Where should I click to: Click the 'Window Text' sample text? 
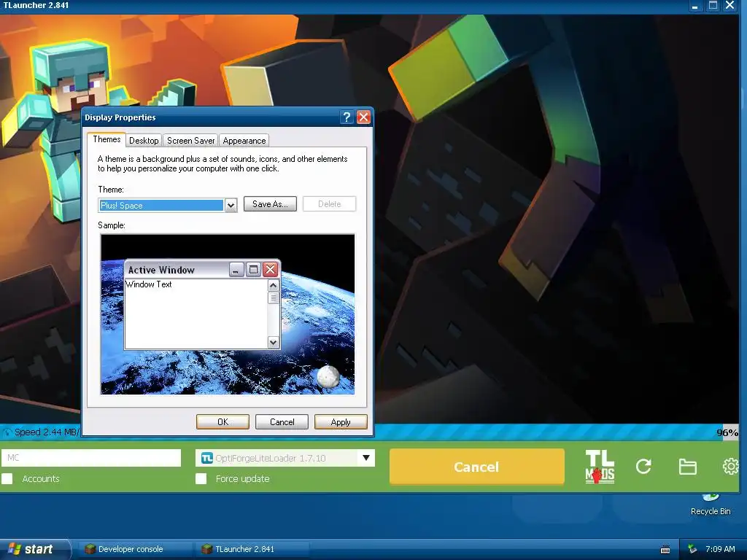point(149,284)
